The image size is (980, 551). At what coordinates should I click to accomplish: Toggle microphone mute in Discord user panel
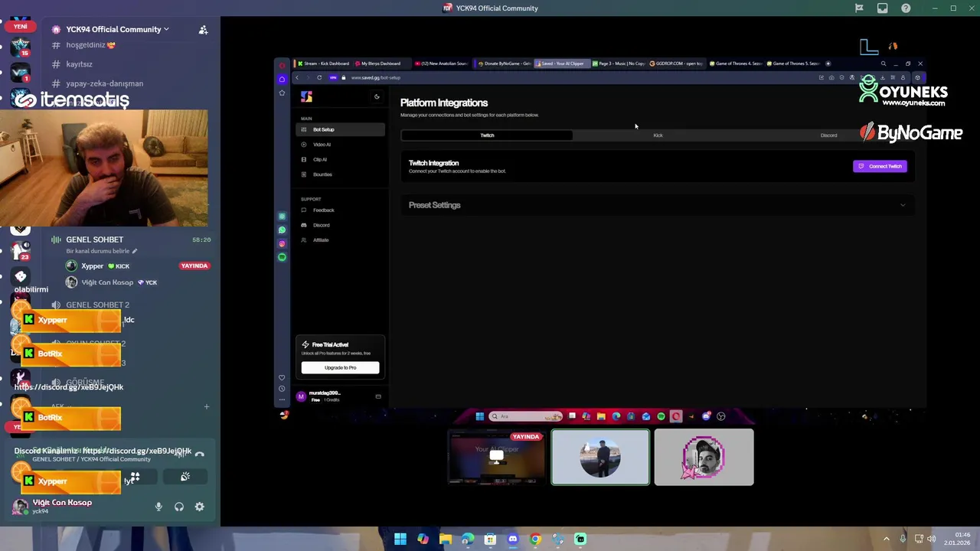point(158,507)
